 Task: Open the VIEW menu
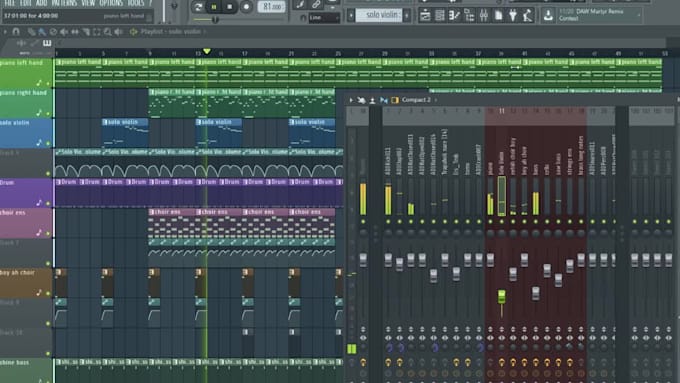point(88,3)
